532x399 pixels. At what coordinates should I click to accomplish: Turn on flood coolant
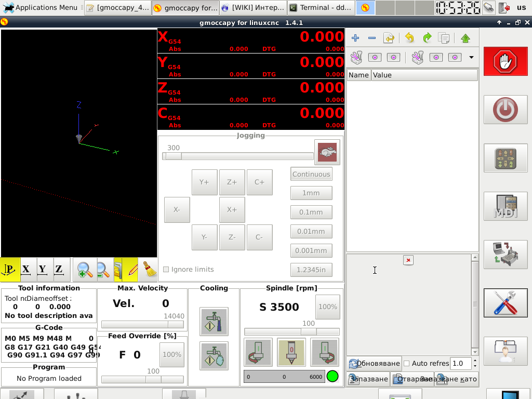(214, 322)
